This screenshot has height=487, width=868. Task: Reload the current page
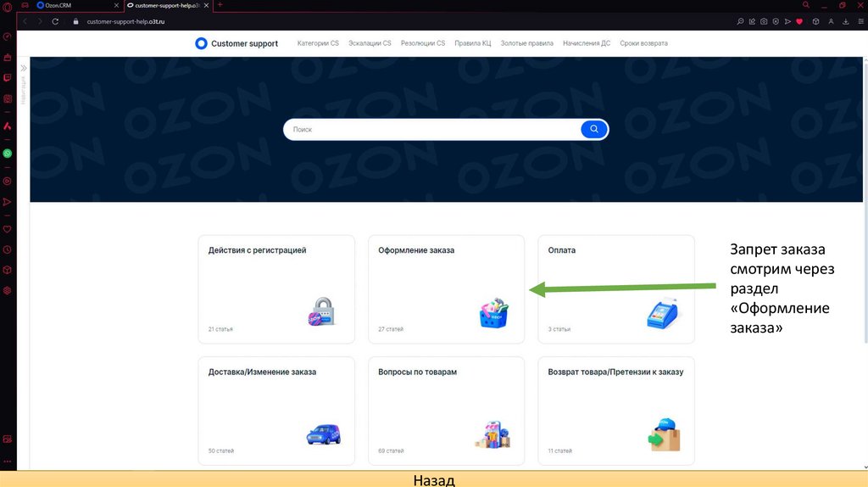(55, 21)
